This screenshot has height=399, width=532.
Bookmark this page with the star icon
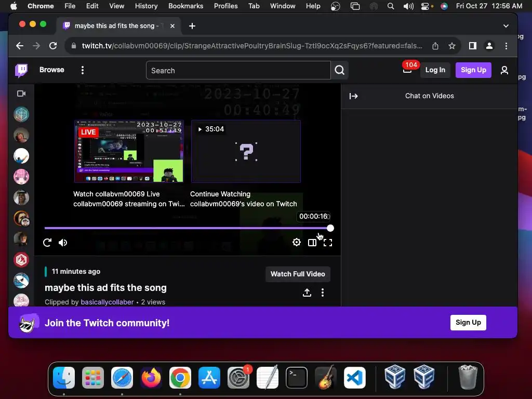coord(451,46)
